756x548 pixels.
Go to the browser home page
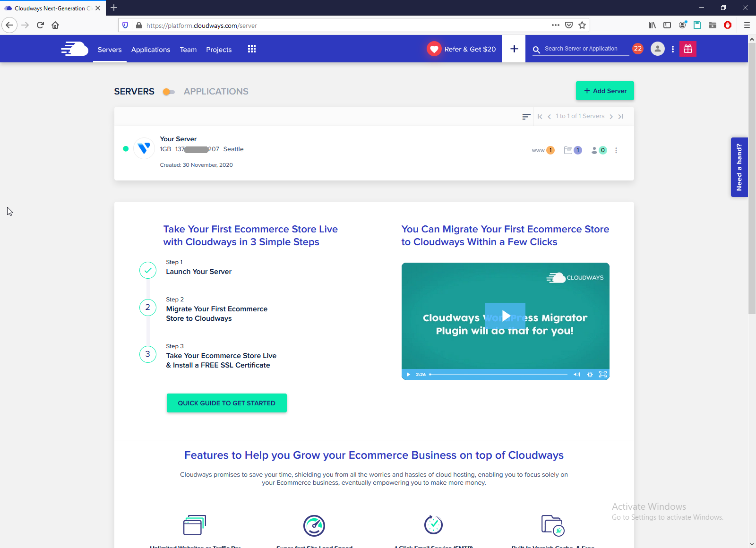[55, 25]
